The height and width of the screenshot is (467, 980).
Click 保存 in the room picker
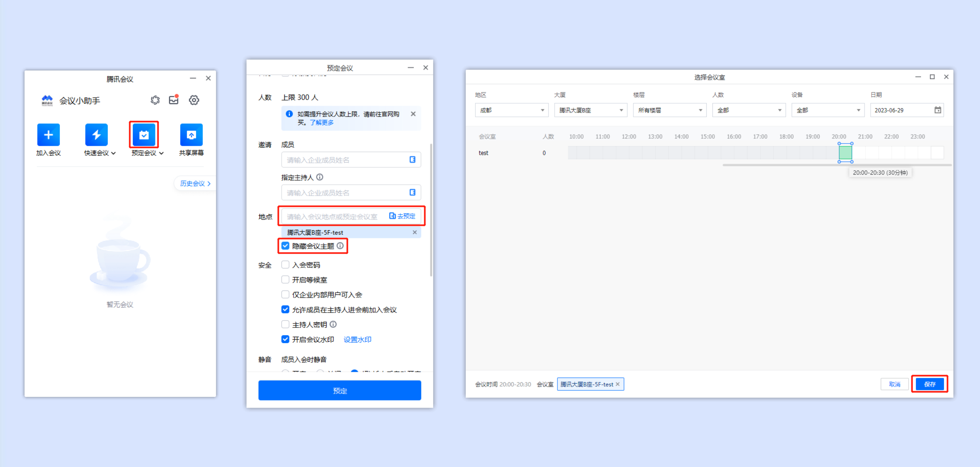(930, 384)
